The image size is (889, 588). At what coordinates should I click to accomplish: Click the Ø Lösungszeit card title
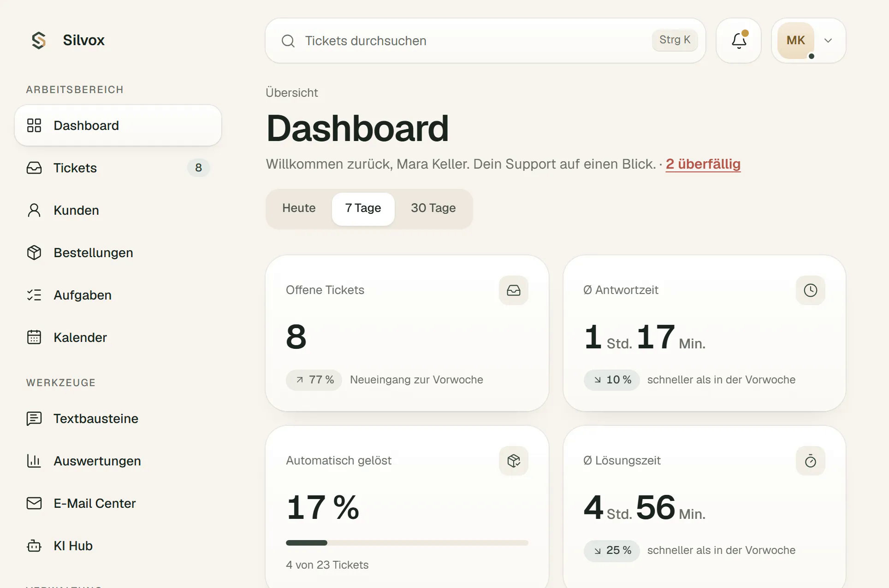coord(622,460)
